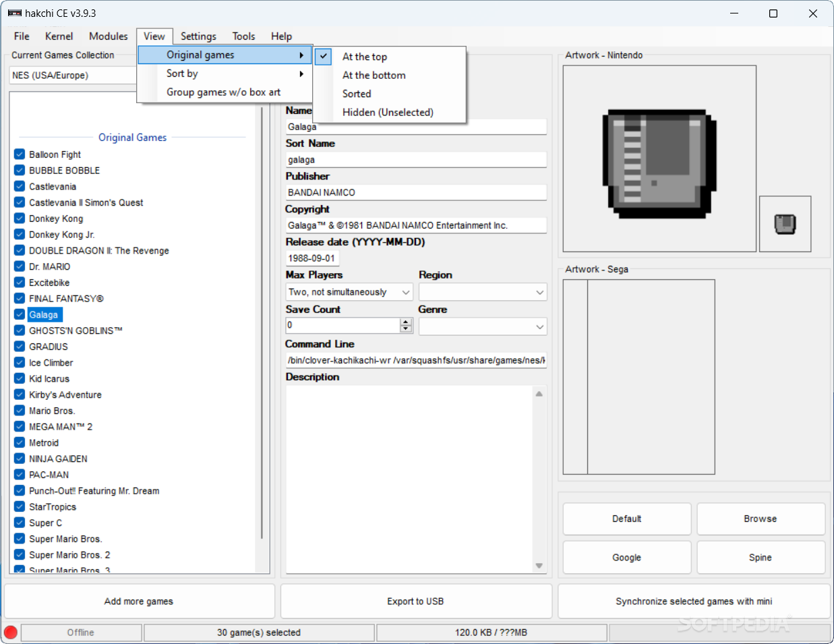
Task: Click the Description scrollbar down arrow
Action: tap(539, 566)
